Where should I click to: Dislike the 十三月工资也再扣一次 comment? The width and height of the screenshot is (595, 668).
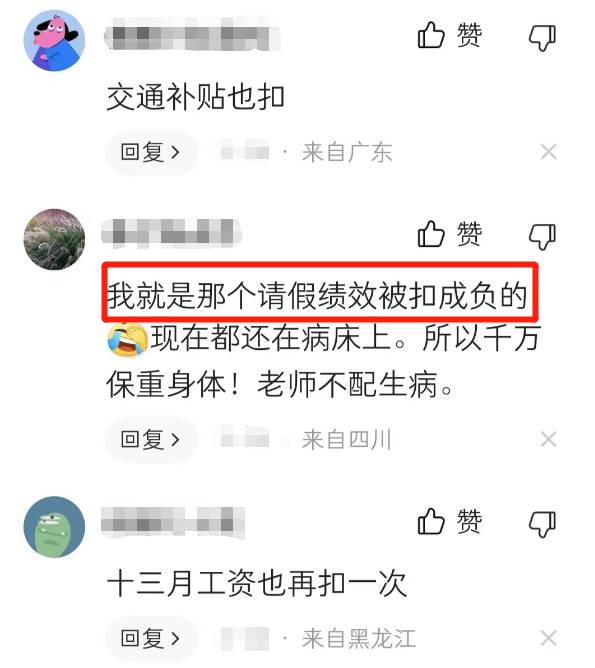[x=543, y=524]
